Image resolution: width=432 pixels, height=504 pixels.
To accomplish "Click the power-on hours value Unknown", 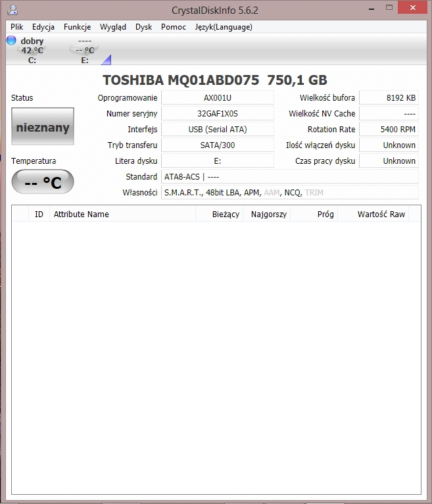I will point(389,161).
